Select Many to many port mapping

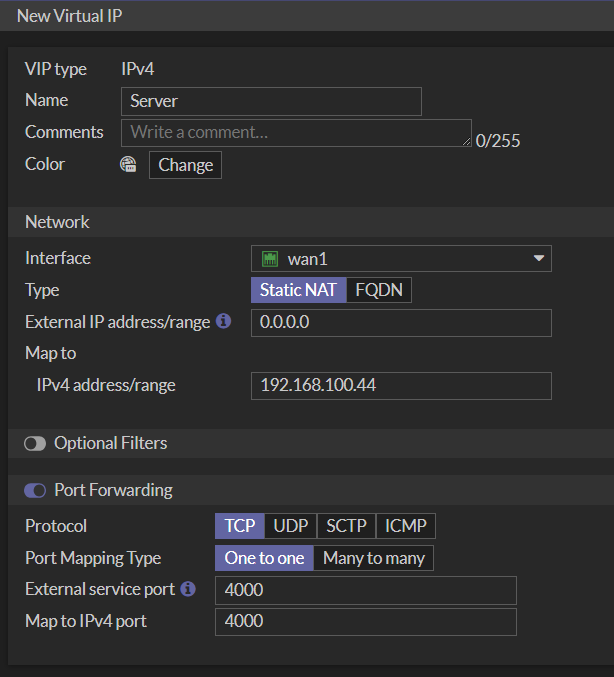(374, 558)
